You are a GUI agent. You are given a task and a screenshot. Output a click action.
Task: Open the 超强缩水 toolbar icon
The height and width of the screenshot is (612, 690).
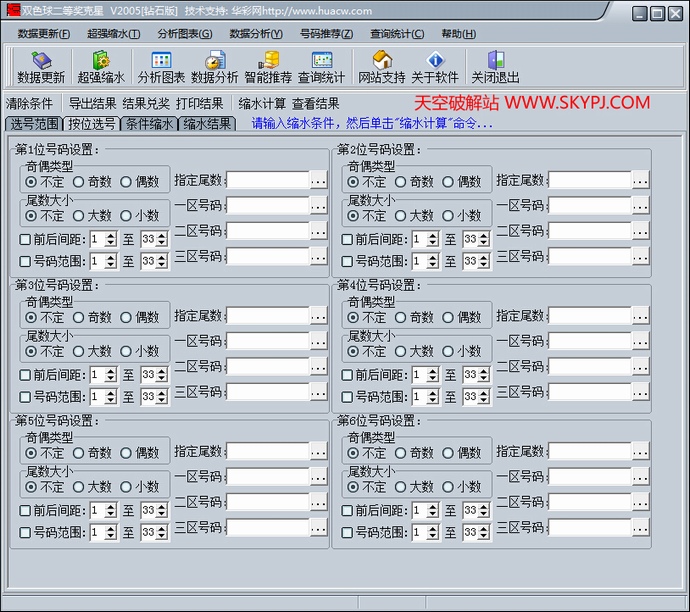pos(101,68)
